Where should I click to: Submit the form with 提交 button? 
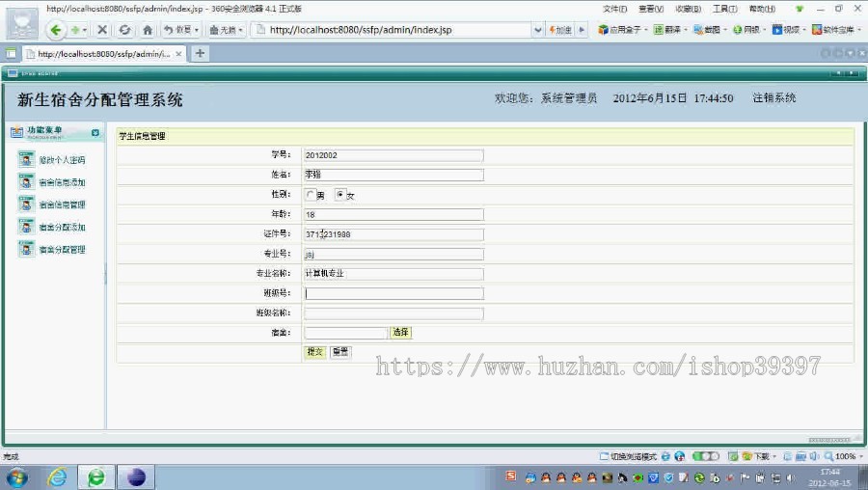pyautogui.click(x=315, y=351)
